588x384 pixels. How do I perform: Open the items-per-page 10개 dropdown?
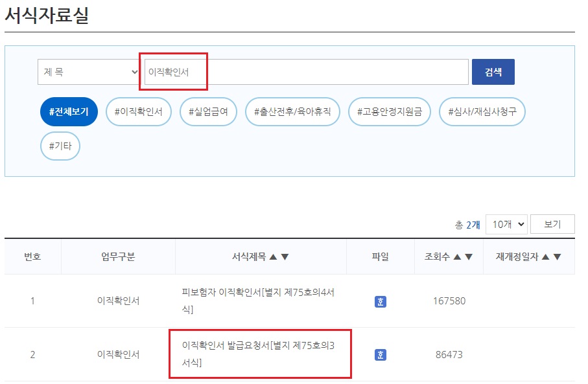click(x=506, y=223)
